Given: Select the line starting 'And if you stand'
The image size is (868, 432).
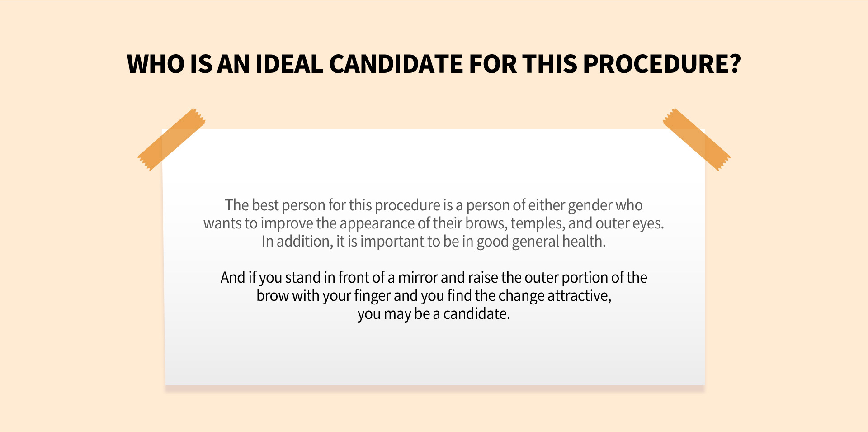Looking at the screenshot, I should pos(434,278).
